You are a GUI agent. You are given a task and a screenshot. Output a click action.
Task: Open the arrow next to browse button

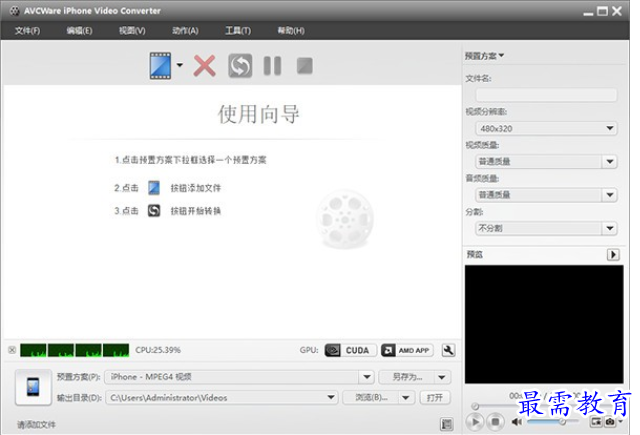tap(406, 397)
